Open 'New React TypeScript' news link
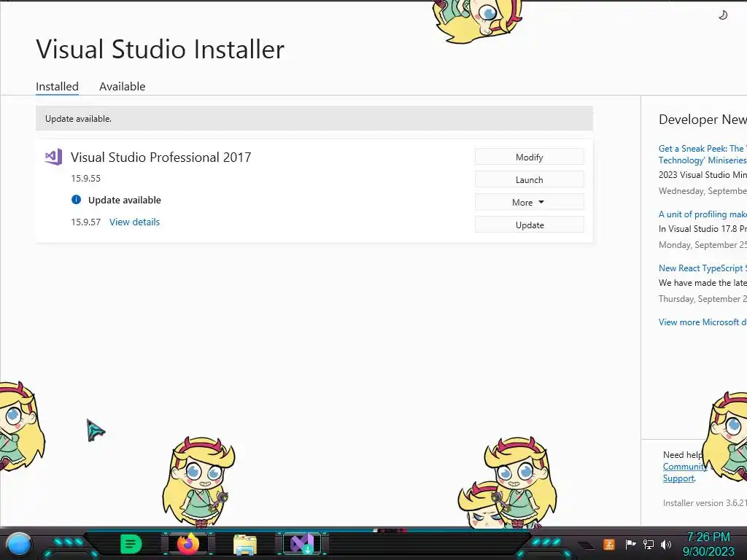Image resolution: width=747 pixels, height=560 pixels. [703, 268]
